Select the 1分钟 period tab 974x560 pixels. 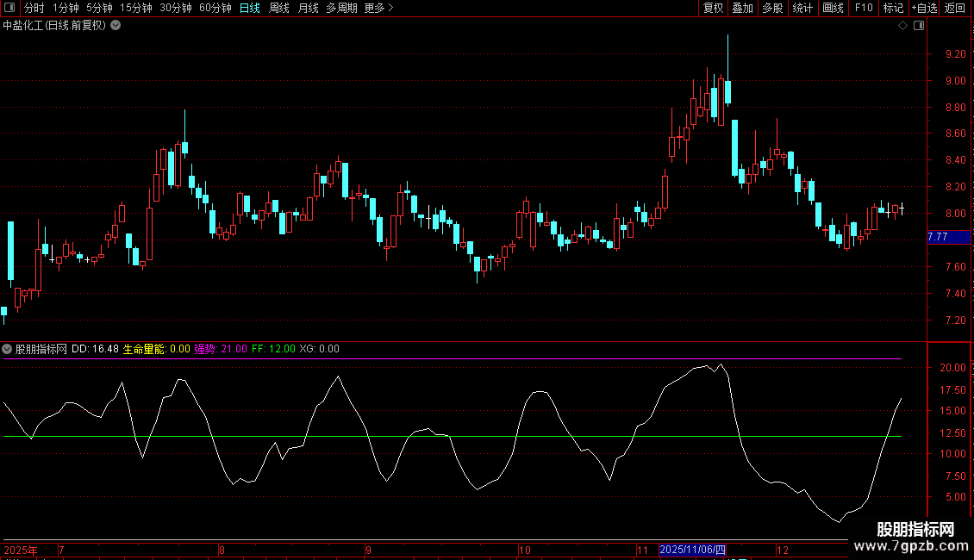pos(66,8)
